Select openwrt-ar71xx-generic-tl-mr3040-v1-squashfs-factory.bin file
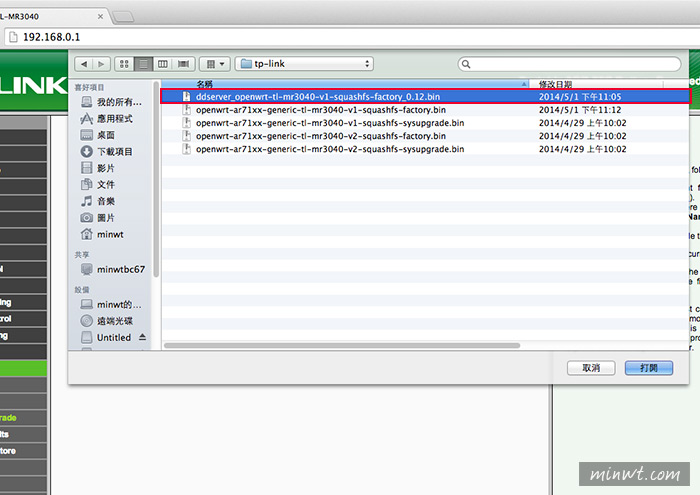Image resolution: width=700 pixels, height=495 pixels. point(425,110)
